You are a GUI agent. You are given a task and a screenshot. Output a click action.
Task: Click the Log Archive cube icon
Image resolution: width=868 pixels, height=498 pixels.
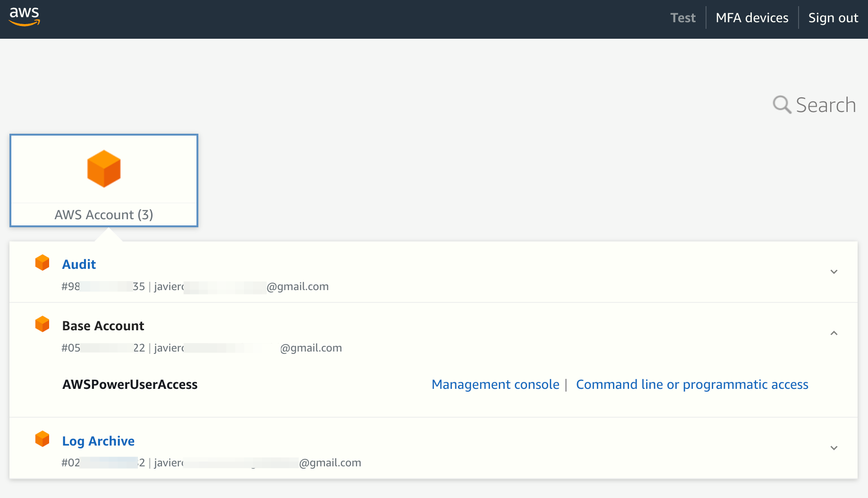(43, 438)
